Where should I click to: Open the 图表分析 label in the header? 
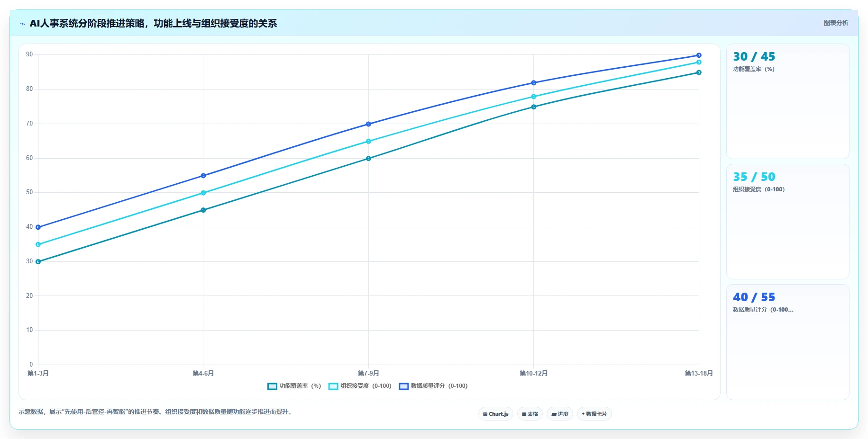click(x=836, y=23)
